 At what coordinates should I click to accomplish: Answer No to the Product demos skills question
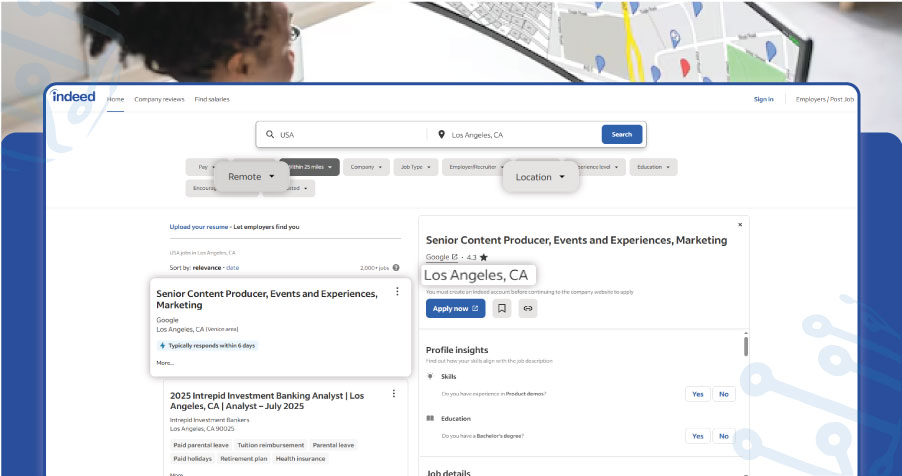(x=724, y=394)
